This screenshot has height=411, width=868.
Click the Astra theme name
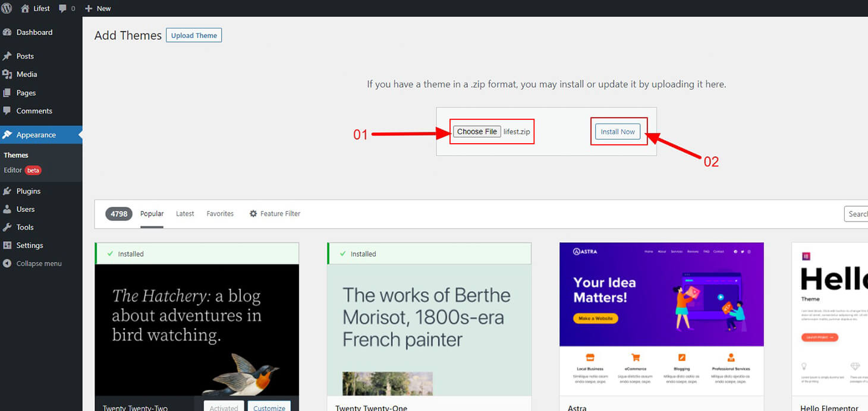577,407
